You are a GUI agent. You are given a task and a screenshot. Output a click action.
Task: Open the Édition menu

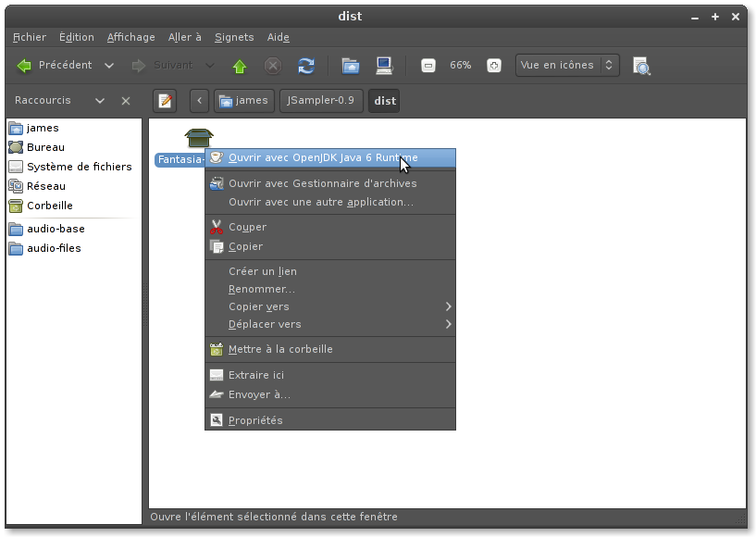tap(77, 37)
